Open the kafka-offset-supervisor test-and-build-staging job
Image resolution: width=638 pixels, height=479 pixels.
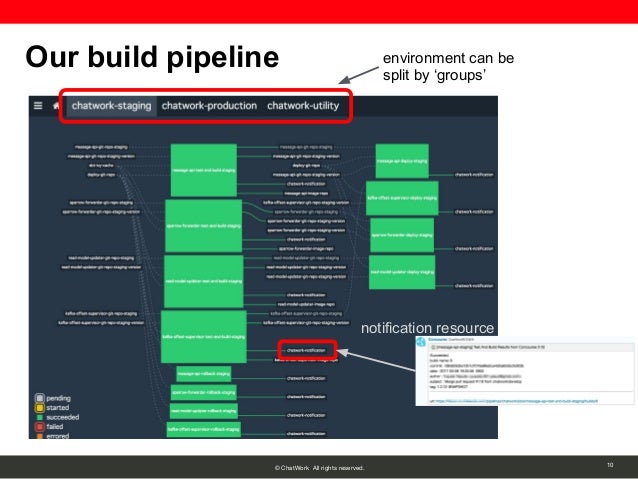point(203,337)
